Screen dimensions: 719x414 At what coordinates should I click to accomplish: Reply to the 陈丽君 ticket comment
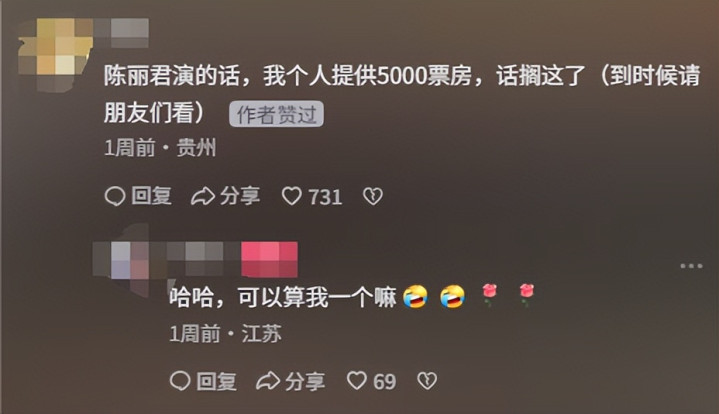[x=138, y=196]
